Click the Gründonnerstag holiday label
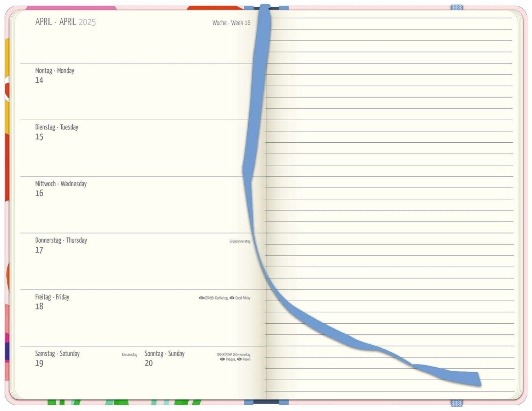The image size is (532, 411). pos(240,241)
